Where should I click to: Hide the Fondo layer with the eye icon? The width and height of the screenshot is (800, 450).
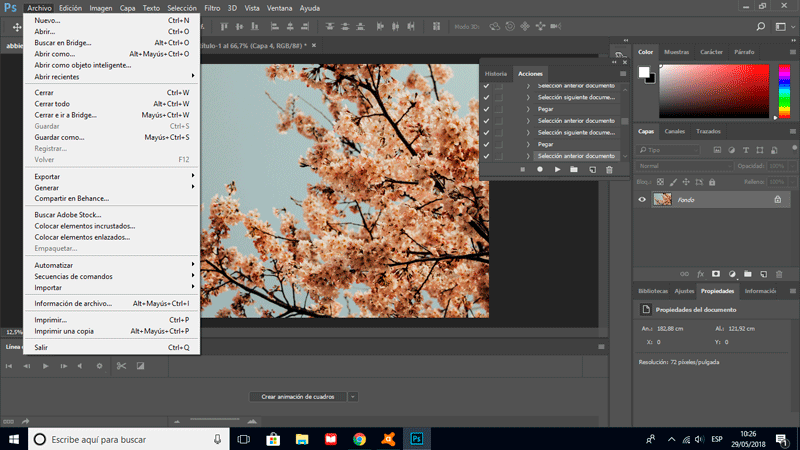click(x=642, y=200)
